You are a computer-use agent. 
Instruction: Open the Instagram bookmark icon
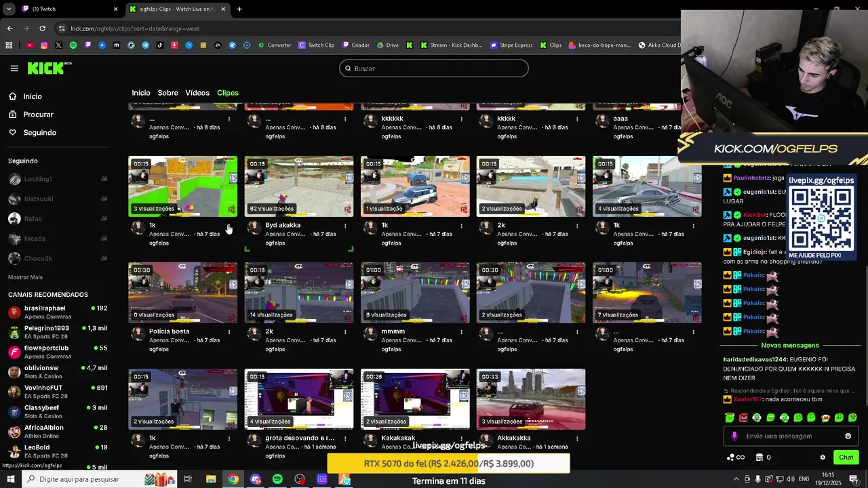pos(44,45)
